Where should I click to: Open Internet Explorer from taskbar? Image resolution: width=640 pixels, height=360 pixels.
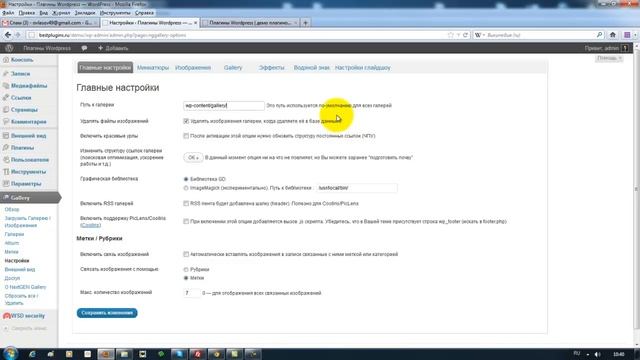click(x=32, y=354)
